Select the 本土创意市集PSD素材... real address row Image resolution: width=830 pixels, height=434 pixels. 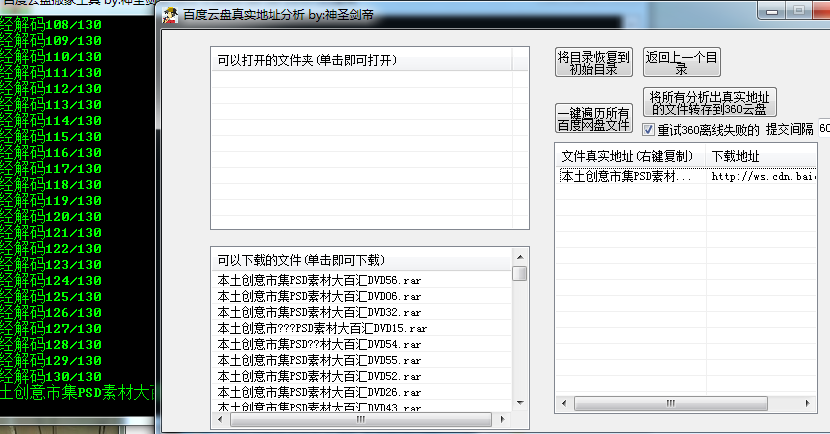[x=631, y=176]
